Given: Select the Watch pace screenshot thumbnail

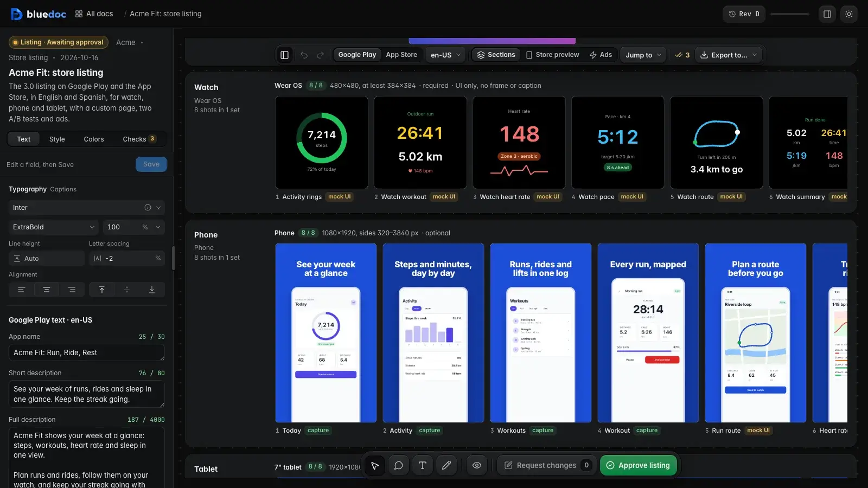Looking at the screenshot, I should (x=618, y=143).
